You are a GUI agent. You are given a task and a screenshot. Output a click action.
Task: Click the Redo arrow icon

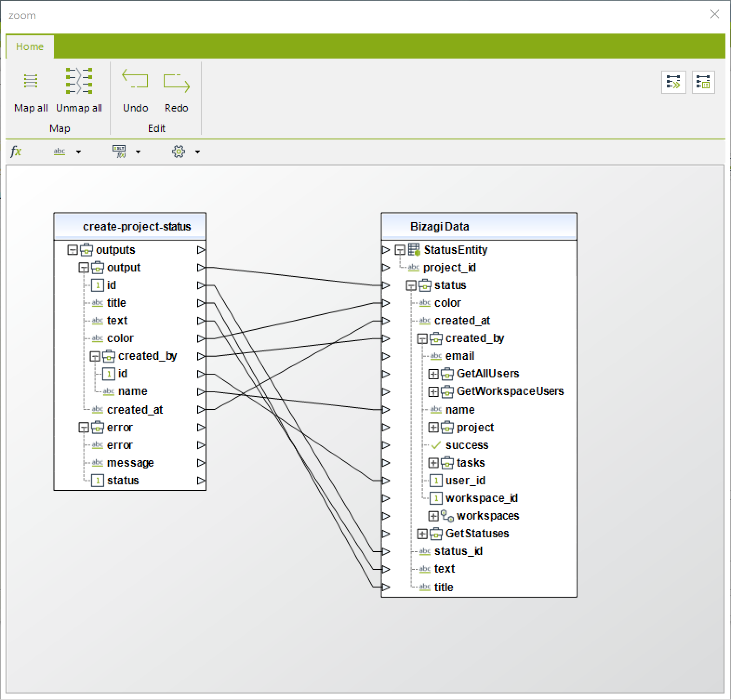pos(176,83)
